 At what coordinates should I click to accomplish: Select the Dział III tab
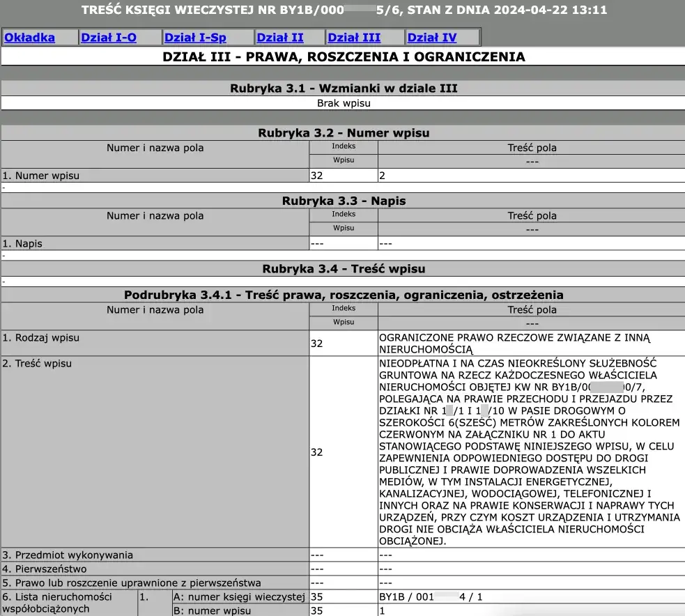click(x=354, y=38)
